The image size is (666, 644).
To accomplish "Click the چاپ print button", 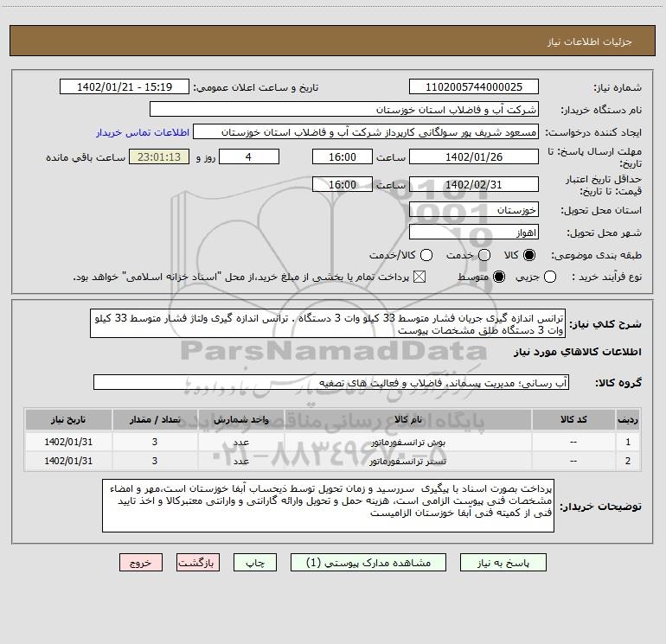I will point(255,563).
